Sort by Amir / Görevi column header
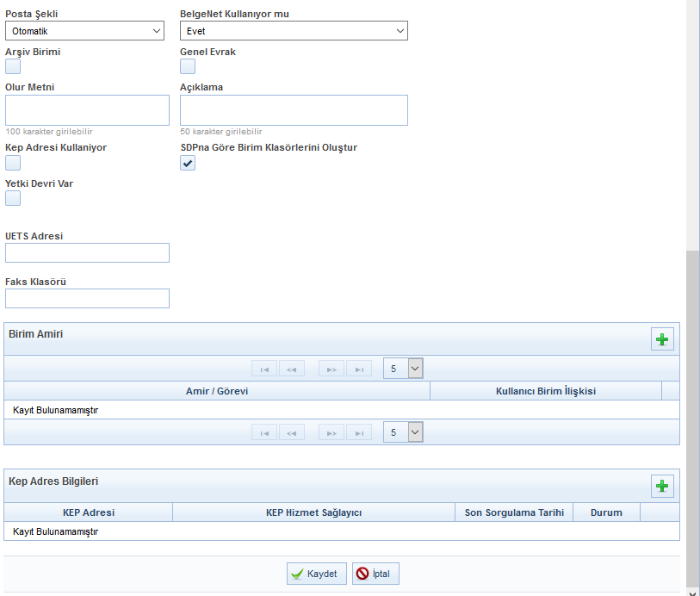This screenshot has width=700, height=596. (x=217, y=391)
